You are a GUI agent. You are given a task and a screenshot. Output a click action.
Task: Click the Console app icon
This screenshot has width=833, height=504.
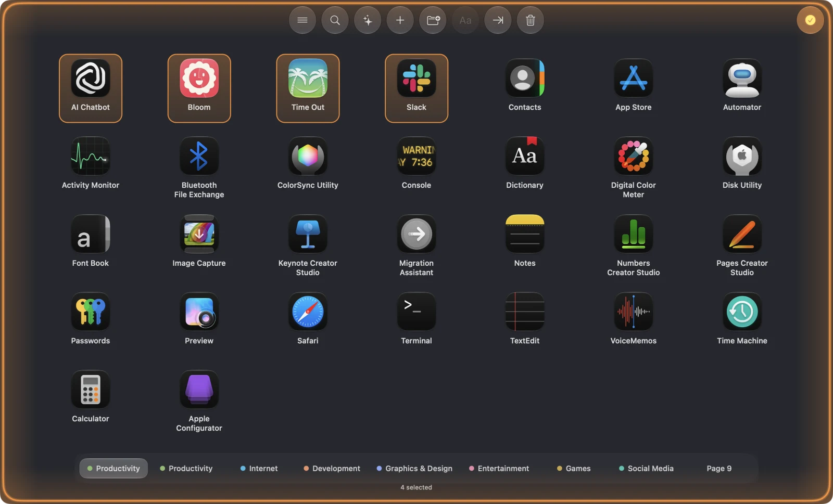pyautogui.click(x=416, y=156)
